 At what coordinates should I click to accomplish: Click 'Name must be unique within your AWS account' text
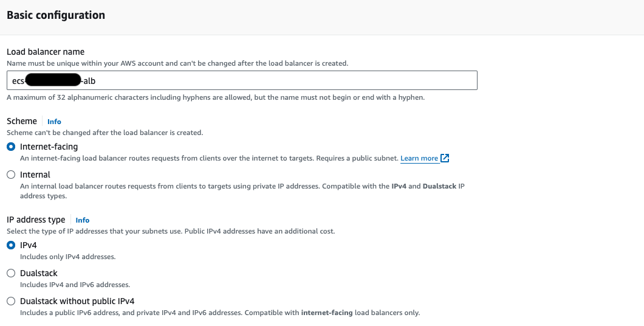tap(177, 63)
